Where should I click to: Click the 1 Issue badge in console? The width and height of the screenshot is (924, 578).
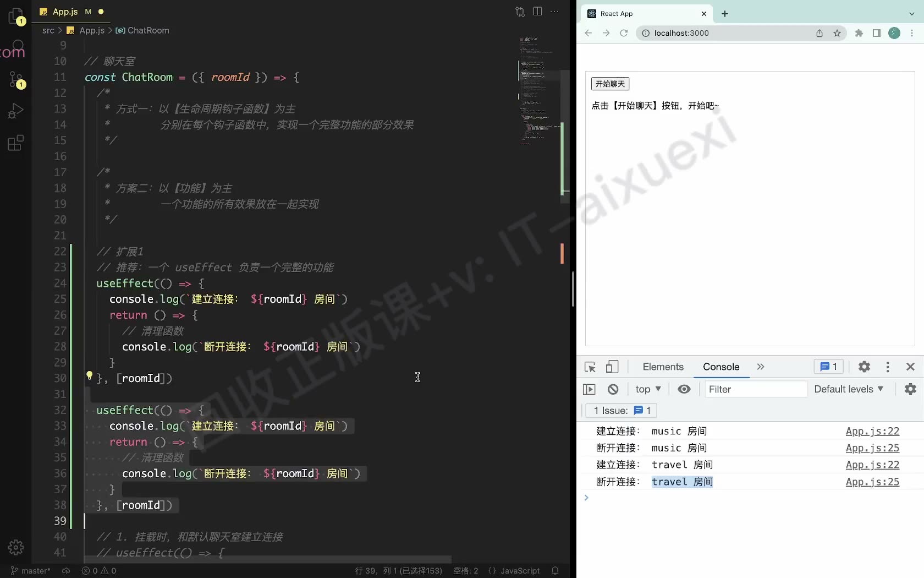tap(622, 411)
